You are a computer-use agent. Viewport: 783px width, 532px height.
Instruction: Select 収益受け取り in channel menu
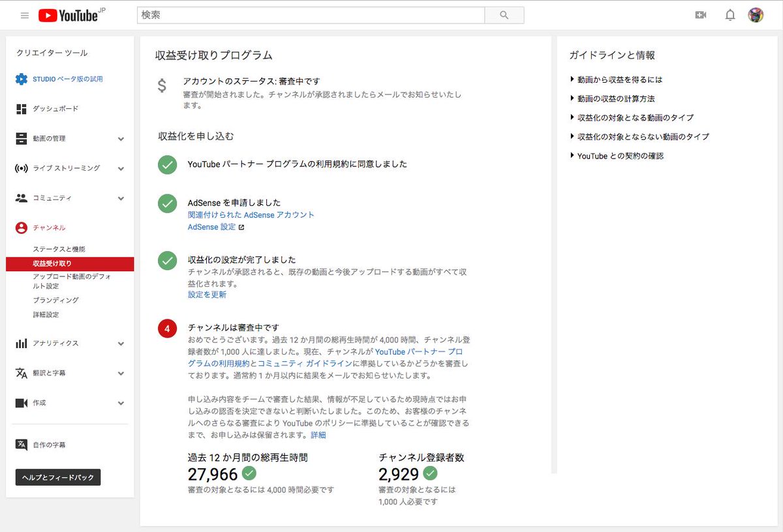pyautogui.click(x=70, y=263)
